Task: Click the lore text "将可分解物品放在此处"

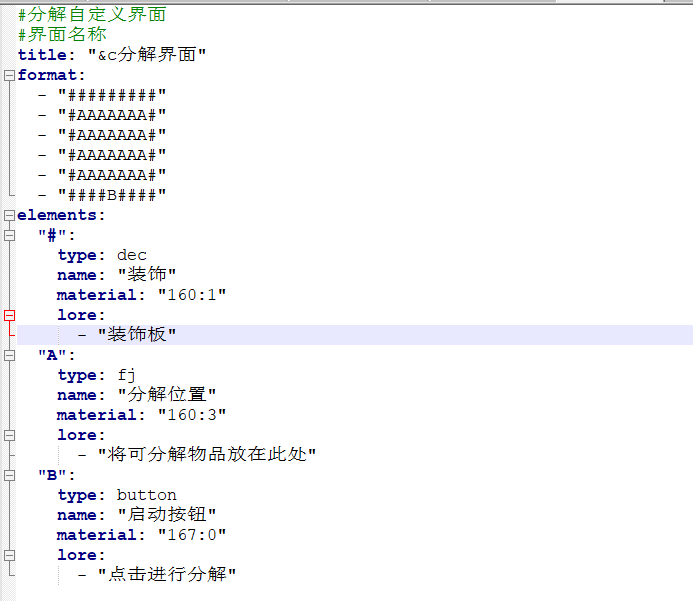Action: 206,455
